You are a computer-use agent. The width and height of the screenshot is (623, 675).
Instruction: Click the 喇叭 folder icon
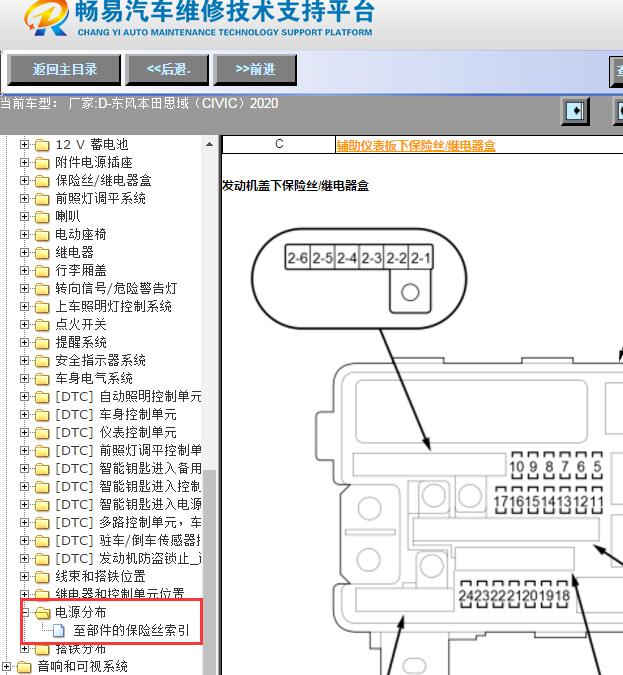point(42,217)
